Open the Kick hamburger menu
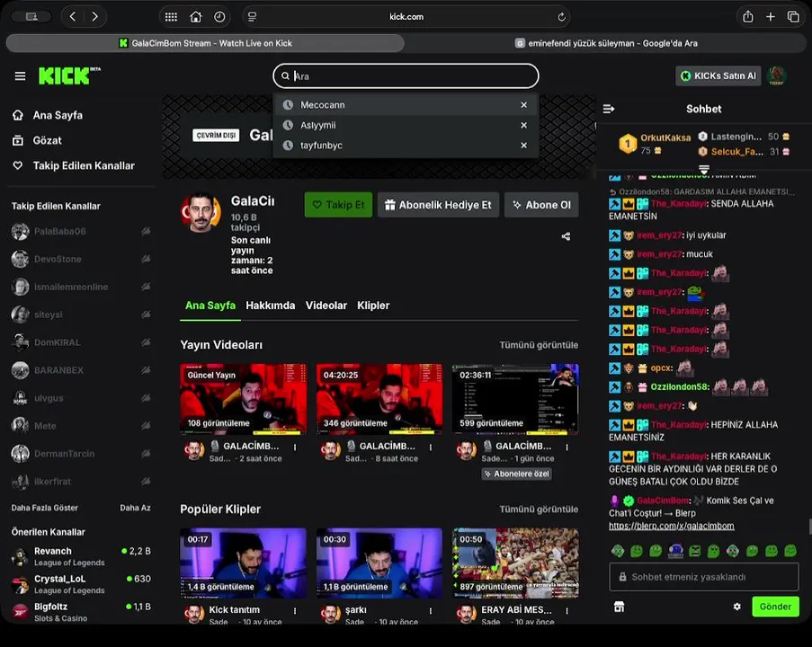Viewport: 812px width, 647px height. 20,76
